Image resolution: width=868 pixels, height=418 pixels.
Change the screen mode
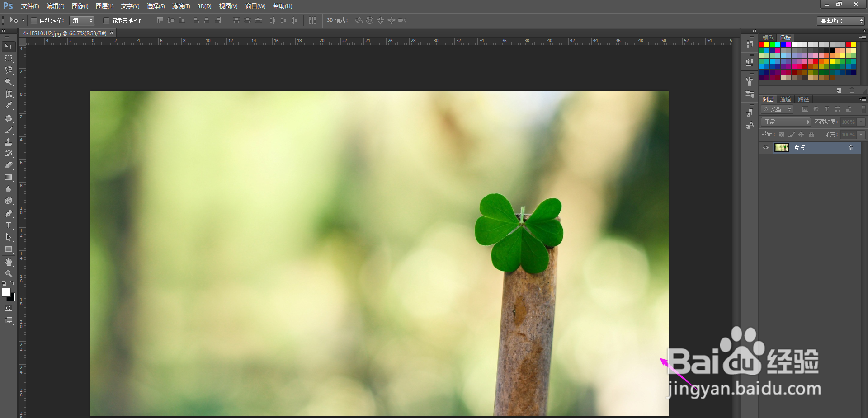9,320
